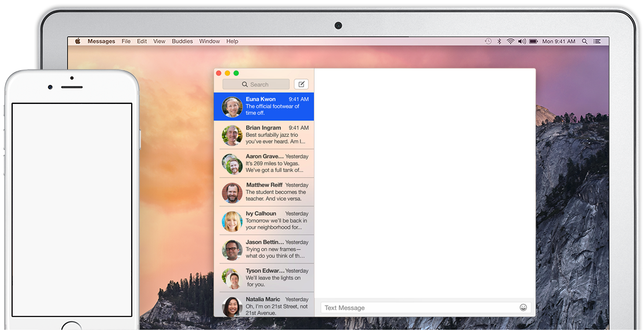Click "Tomorrow we'll be back" preview text
Screen dimensions: 644x331
point(276,224)
